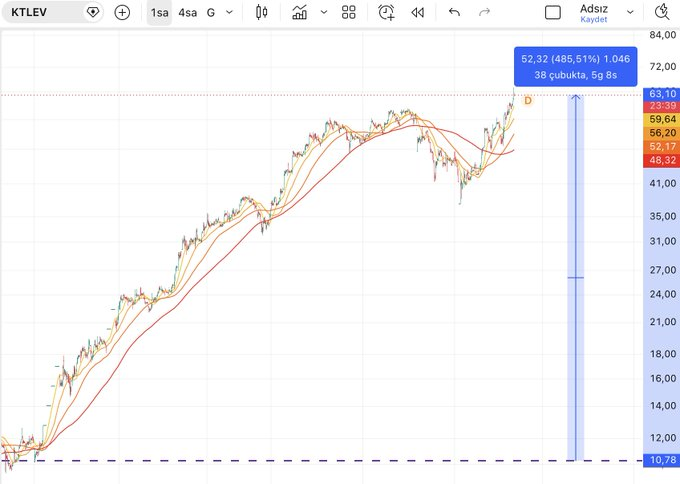
Task: Save the layout via Kaydet
Action: pyautogui.click(x=594, y=20)
